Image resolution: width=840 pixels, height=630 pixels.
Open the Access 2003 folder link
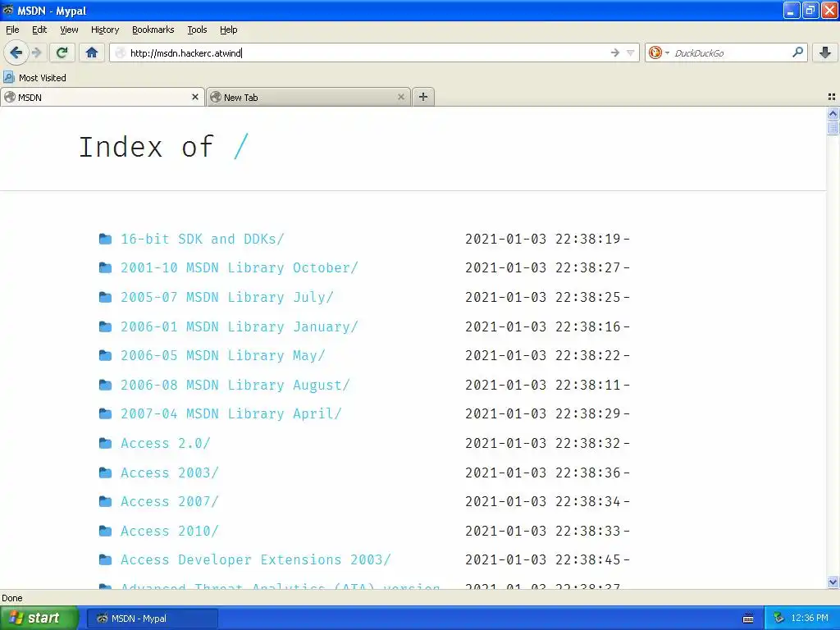[169, 473]
